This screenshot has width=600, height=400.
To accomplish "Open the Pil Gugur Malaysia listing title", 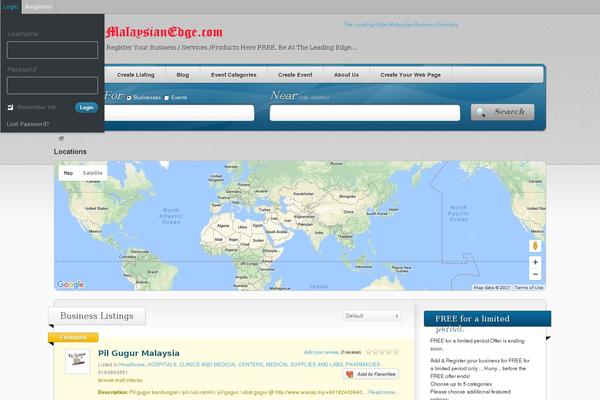I will tap(139, 353).
